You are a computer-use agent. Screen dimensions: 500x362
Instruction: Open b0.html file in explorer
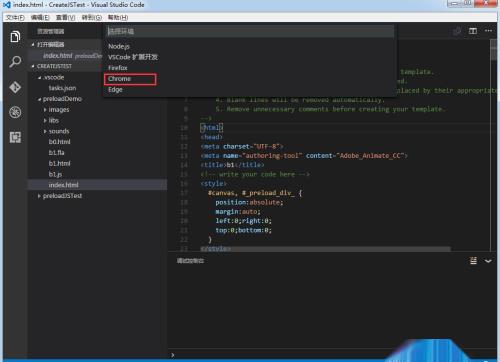(60, 142)
